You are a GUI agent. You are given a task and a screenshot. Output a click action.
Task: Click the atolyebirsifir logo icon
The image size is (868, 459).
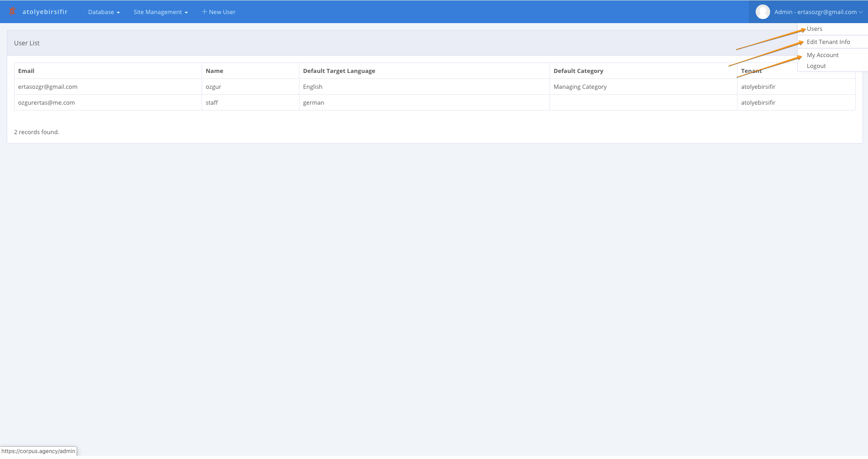click(12, 12)
